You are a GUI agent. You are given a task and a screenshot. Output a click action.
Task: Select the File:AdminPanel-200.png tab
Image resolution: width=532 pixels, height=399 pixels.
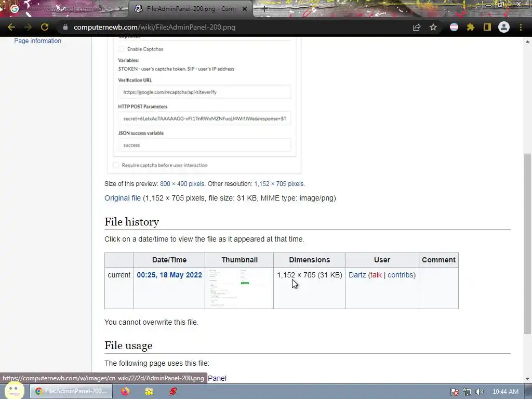point(191,9)
